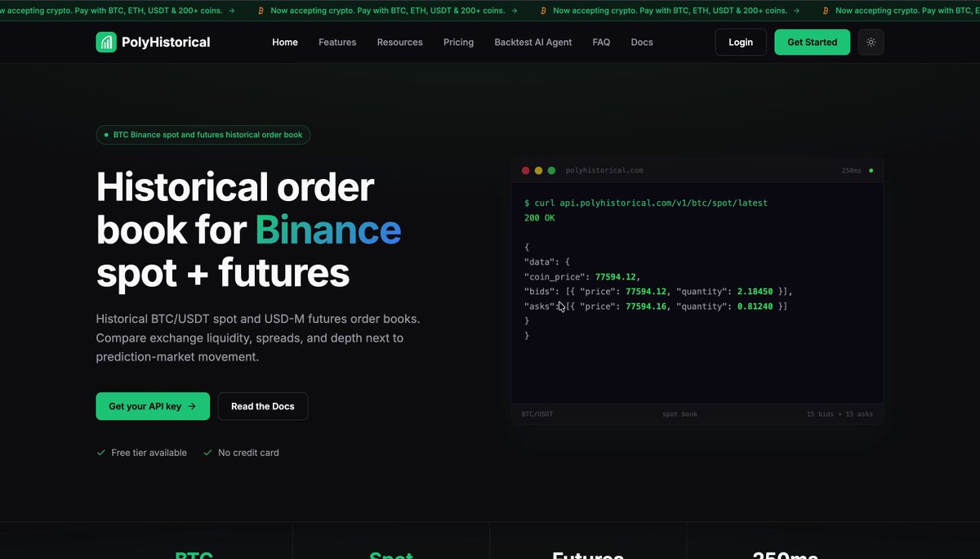Click the 250ms latency indicator in terminal header
Screen dimensions: 980x559
[851, 171]
